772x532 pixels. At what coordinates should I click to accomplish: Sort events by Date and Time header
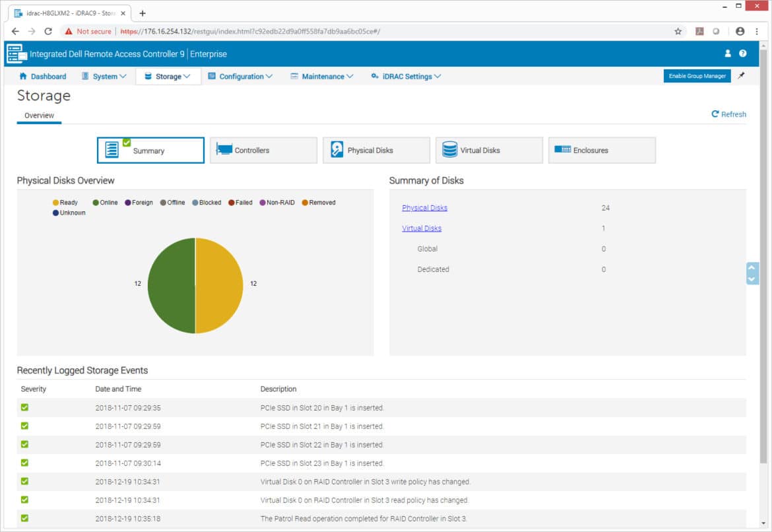tap(118, 389)
